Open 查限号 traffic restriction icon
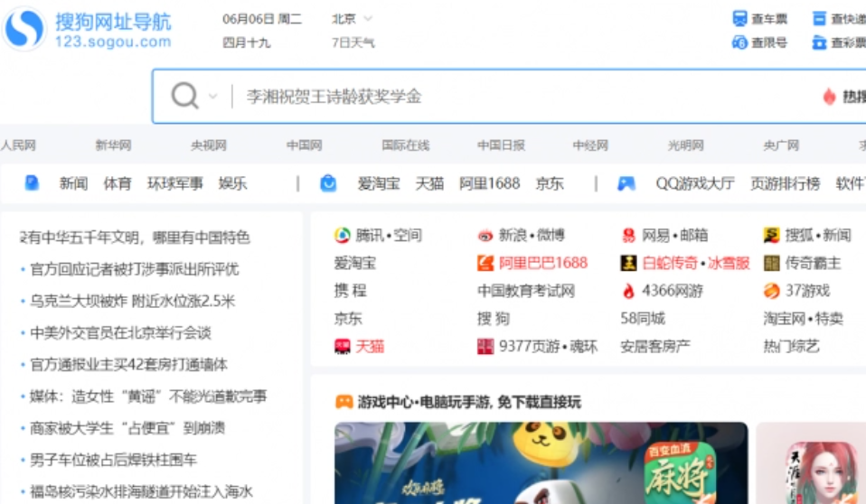The image size is (866, 504). [x=739, y=42]
